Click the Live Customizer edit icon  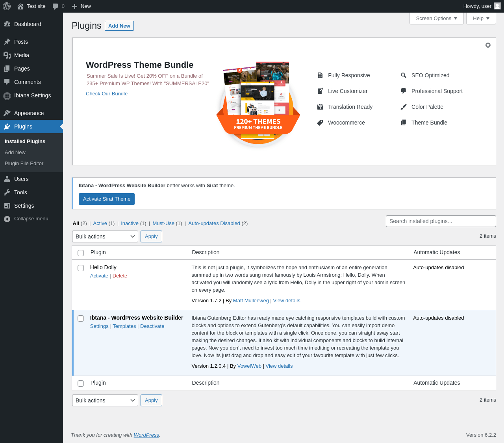click(x=320, y=91)
